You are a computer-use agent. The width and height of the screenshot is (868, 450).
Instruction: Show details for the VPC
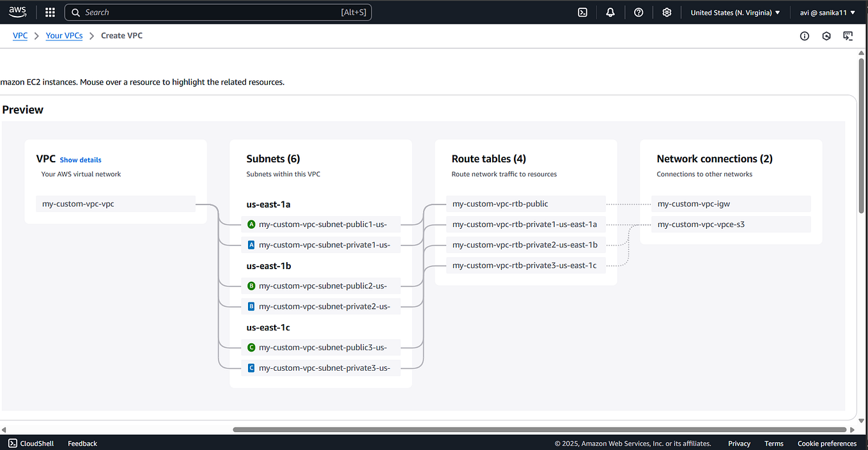point(80,159)
